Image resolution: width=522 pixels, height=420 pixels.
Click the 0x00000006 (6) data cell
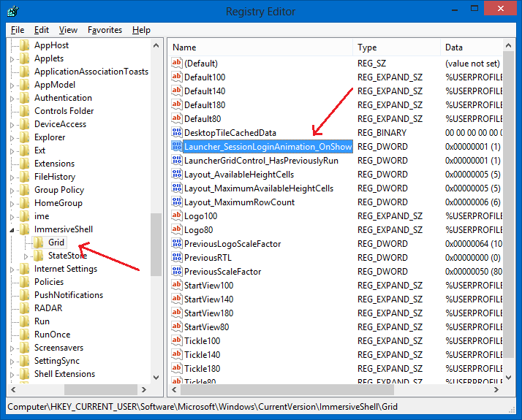click(473, 202)
